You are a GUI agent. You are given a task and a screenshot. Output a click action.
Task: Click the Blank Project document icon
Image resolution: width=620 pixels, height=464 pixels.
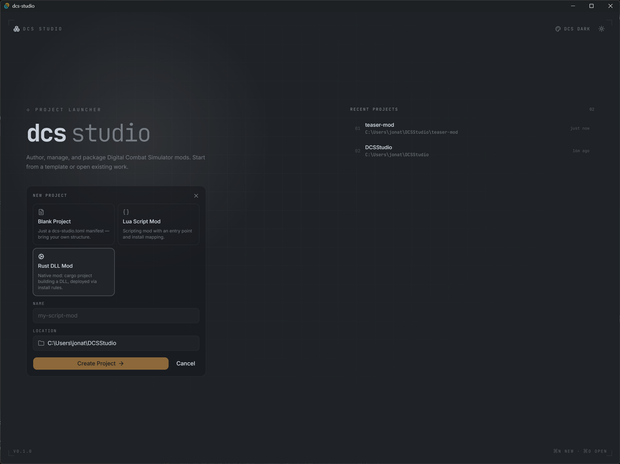[x=41, y=212]
